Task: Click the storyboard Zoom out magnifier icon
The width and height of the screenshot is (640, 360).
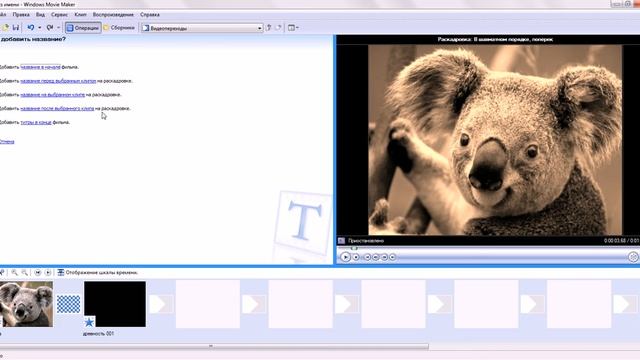Action: pos(24,273)
